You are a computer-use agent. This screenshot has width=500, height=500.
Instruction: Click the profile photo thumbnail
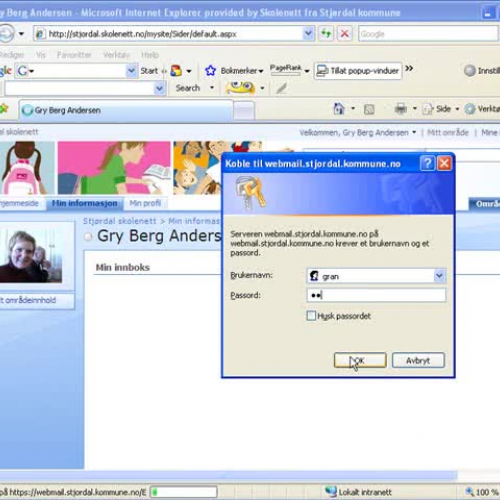point(31,255)
